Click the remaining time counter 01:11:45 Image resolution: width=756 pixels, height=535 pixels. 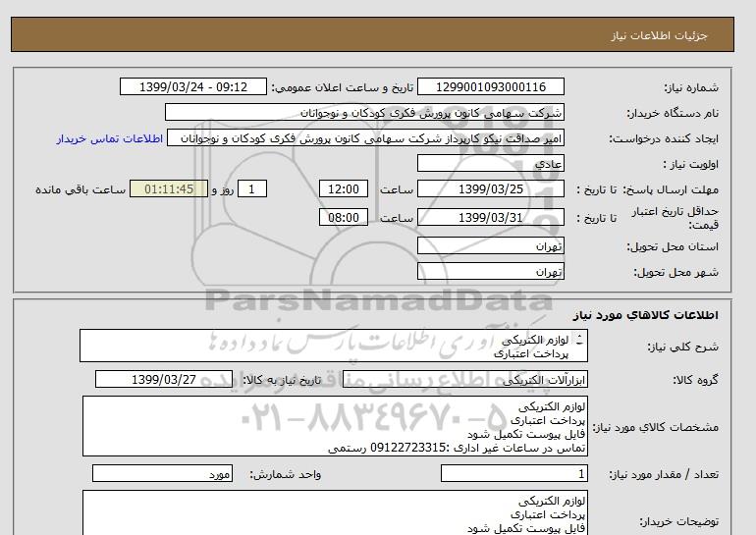(x=169, y=188)
